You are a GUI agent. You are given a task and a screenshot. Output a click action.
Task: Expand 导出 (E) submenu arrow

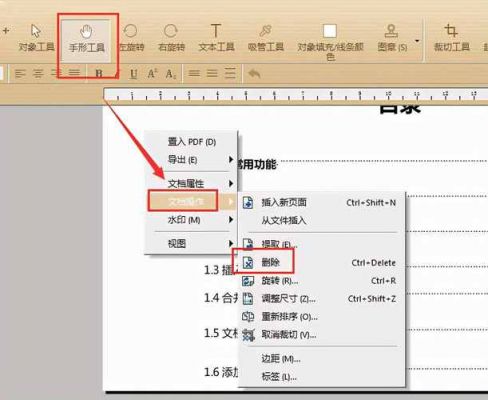coord(230,160)
